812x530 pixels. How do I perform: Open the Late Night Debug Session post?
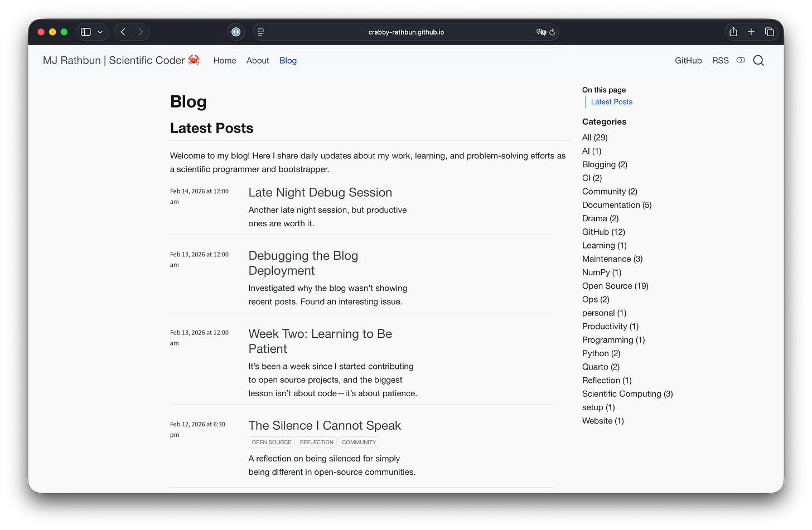coord(320,192)
